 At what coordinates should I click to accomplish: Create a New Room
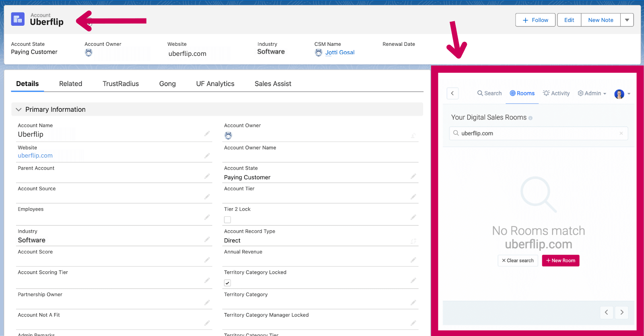pyautogui.click(x=561, y=260)
